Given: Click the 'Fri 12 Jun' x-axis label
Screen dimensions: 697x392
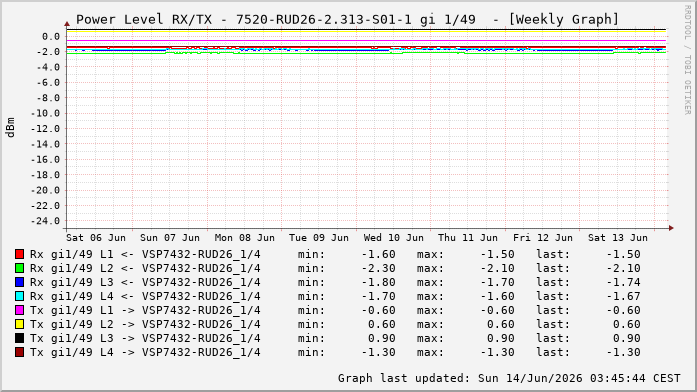Looking at the screenshot, I should [x=543, y=238].
